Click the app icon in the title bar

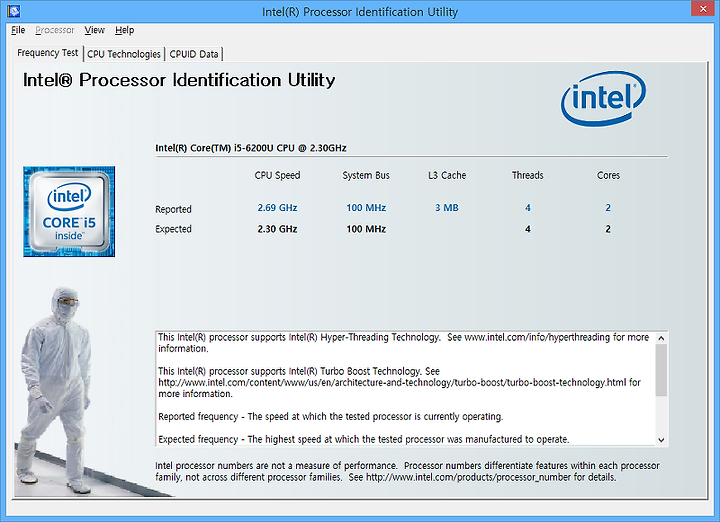[14, 11]
